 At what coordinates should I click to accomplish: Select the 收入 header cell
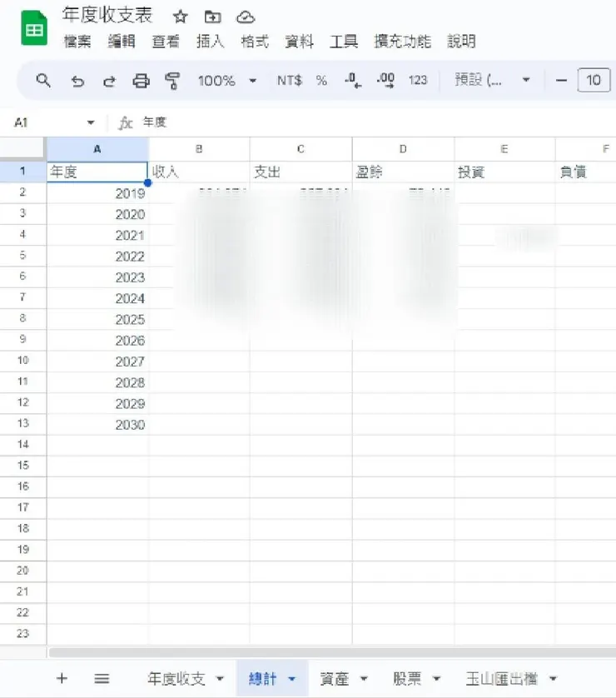(199, 172)
